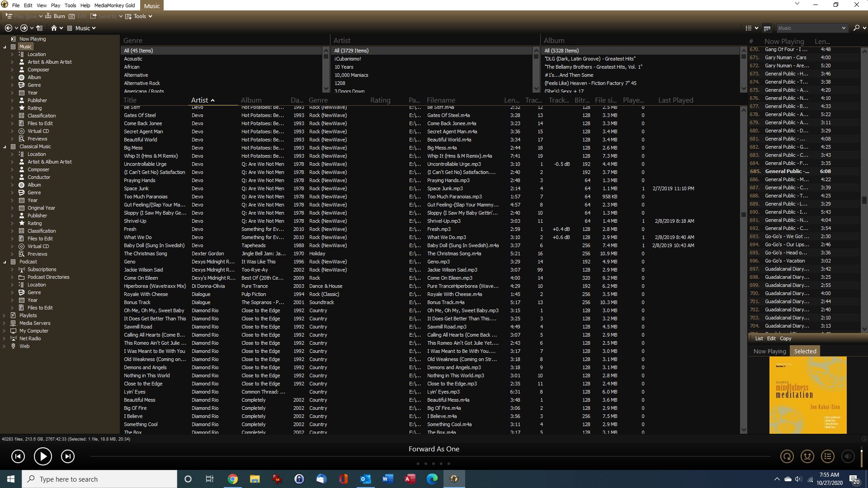Click the Previews icon under Music
Screen dimensions: 868x488
click(21, 139)
